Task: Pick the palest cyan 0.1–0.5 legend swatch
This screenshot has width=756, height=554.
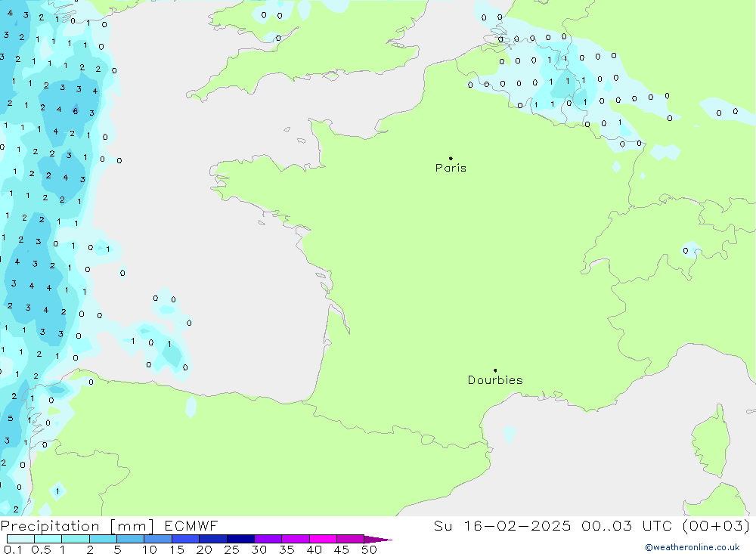Action: [x=20, y=539]
